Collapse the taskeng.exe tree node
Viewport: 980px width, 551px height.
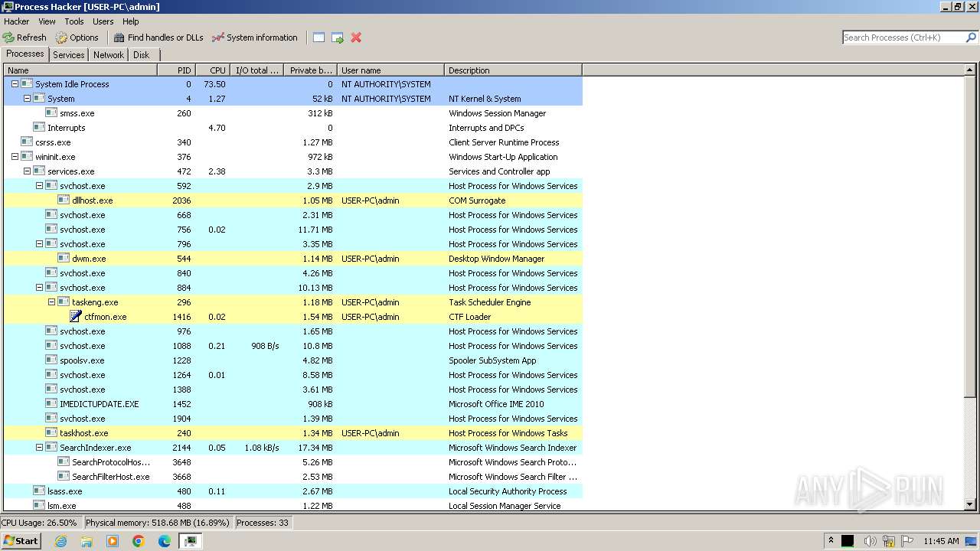51,302
